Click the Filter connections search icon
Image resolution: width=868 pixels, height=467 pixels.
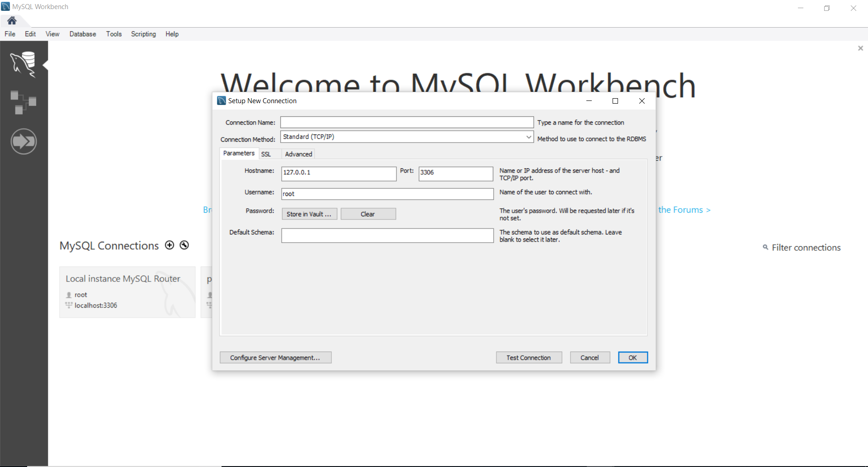[x=765, y=247]
